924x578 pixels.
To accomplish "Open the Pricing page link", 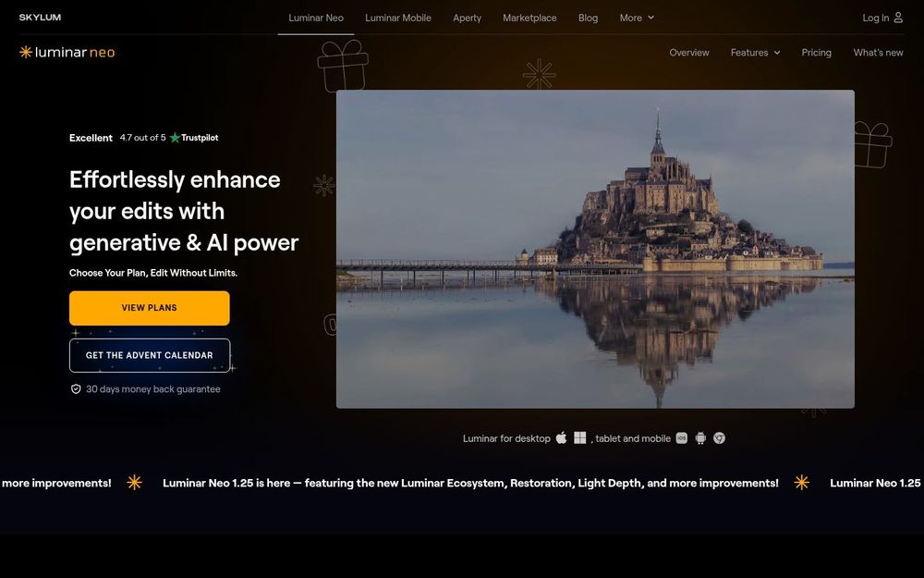I will pos(816,53).
